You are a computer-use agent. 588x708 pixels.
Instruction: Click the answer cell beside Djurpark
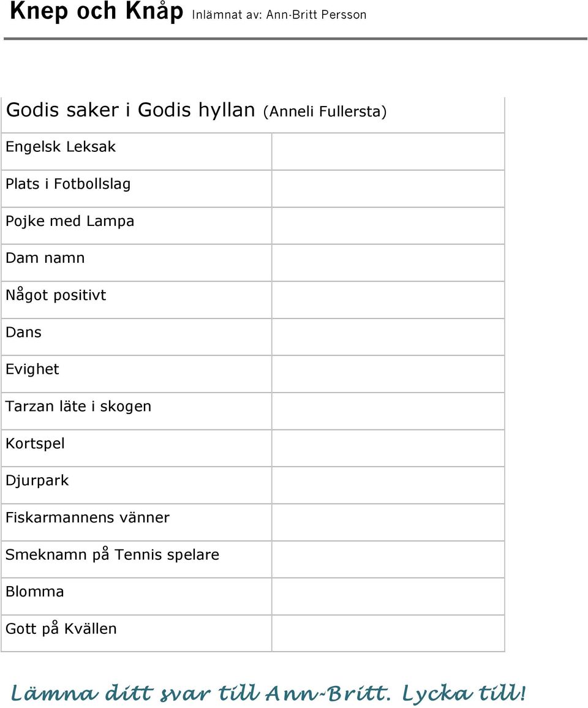point(388,485)
